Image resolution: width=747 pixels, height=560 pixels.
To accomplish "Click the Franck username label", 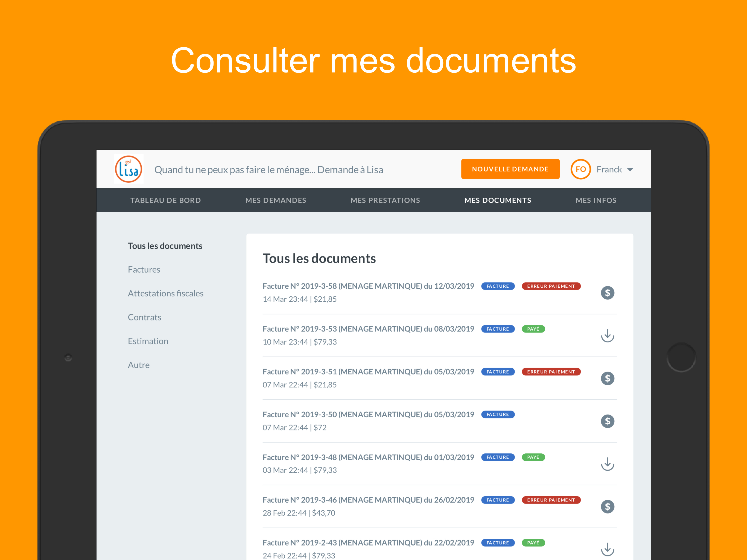I will 609,169.
